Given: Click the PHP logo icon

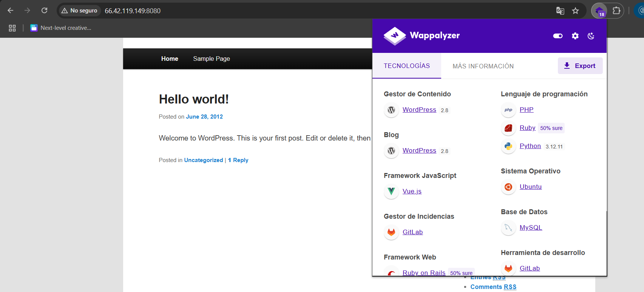Looking at the screenshot, I should pos(508,110).
